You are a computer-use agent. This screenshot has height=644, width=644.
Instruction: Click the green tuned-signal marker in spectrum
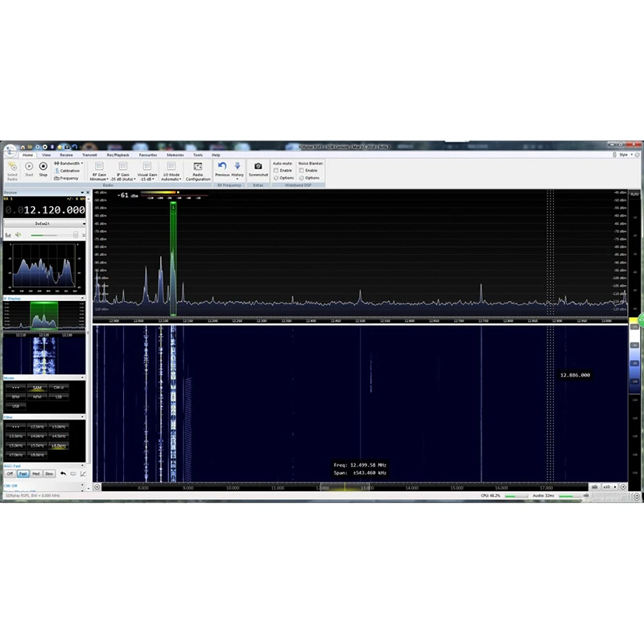tap(173, 258)
